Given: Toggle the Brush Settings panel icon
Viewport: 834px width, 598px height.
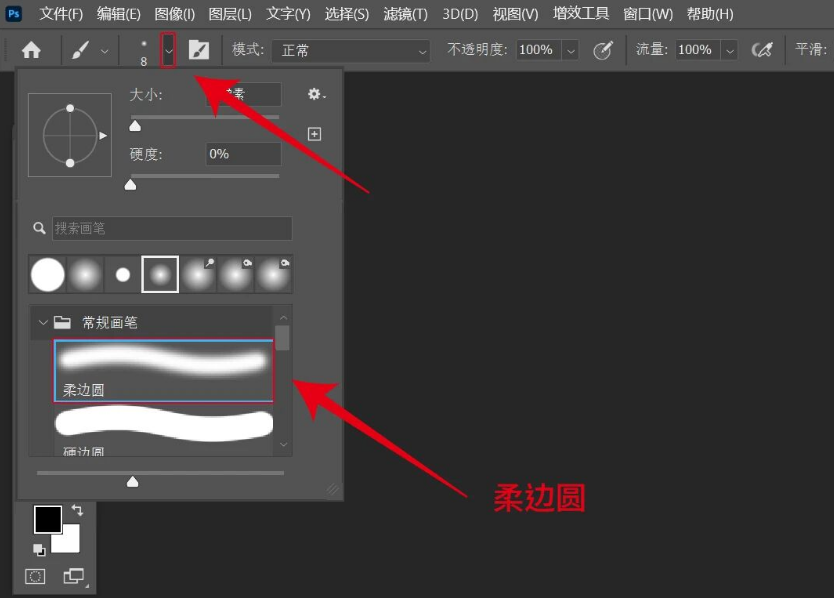Looking at the screenshot, I should pyautogui.click(x=199, y=51).
